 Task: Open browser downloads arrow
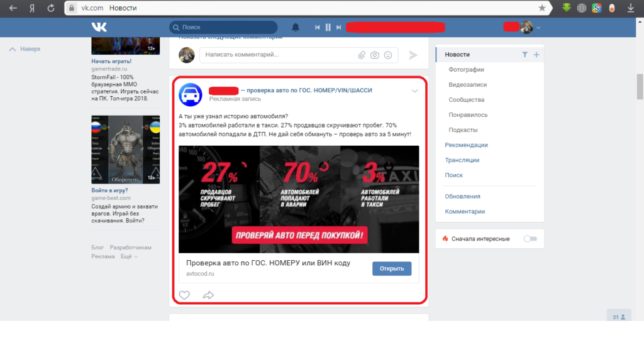click(x=630, y=8)
